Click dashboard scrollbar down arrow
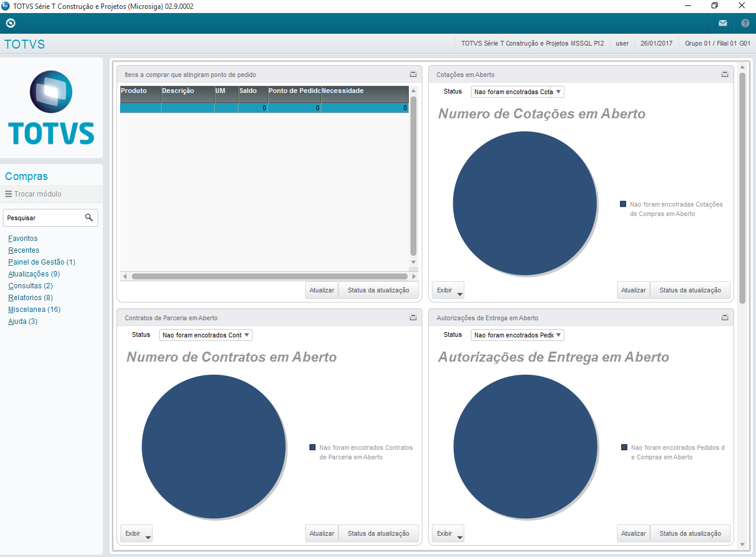The width and height of the screenshot is (756, 557). coord(742,544)
